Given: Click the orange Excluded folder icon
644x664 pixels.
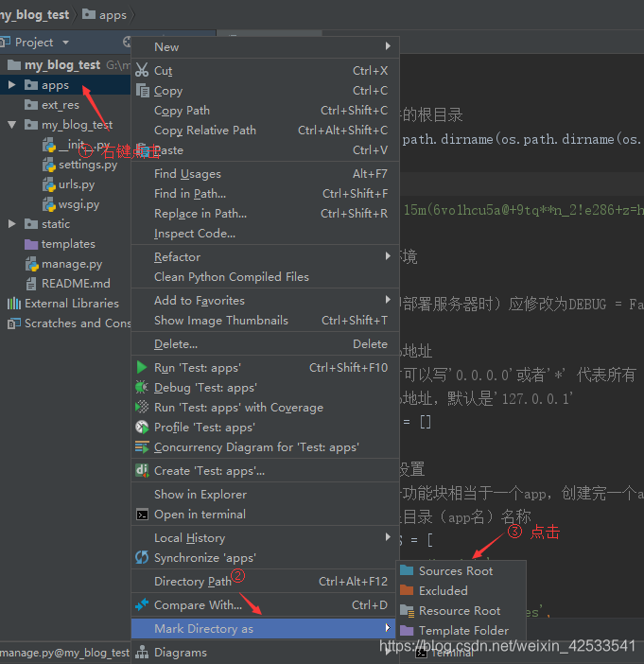Looking at the screenshot, I should [407, 590].
